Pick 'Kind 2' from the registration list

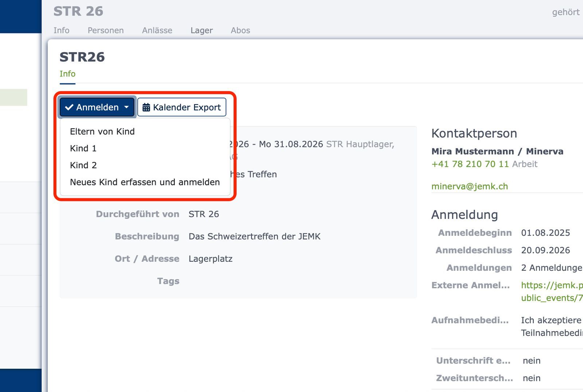tap(83, 165)
